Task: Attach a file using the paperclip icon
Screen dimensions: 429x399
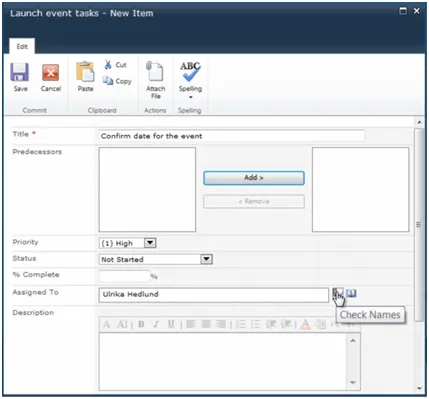Action: pyautogui.click(x=155, y=71)
